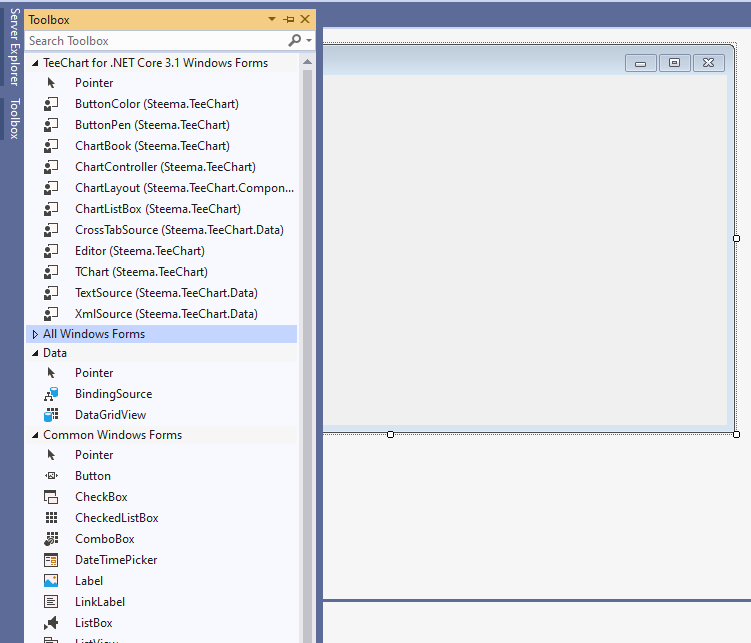Select TChart (Steema.TeeChart) text
This screenshot has width=751, height=643.
(141, 272)
